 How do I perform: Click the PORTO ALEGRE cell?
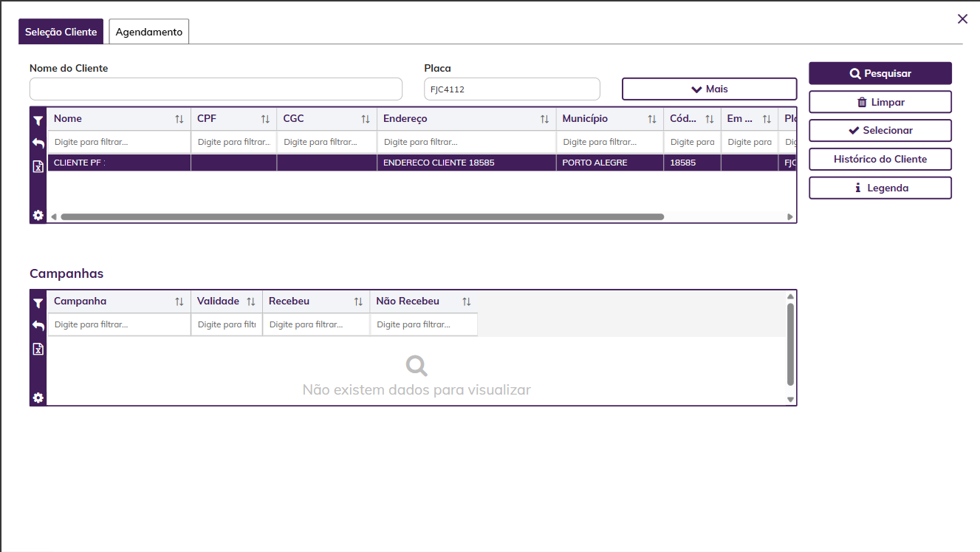[610, 163]
